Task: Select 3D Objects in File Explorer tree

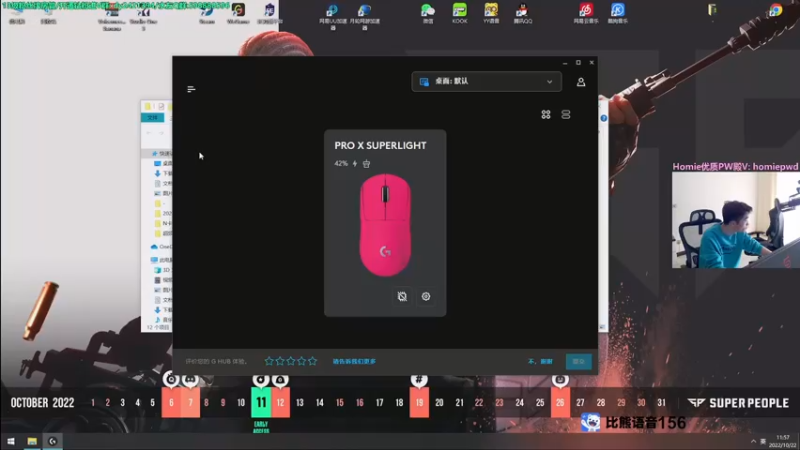Action: pos(163,270)
